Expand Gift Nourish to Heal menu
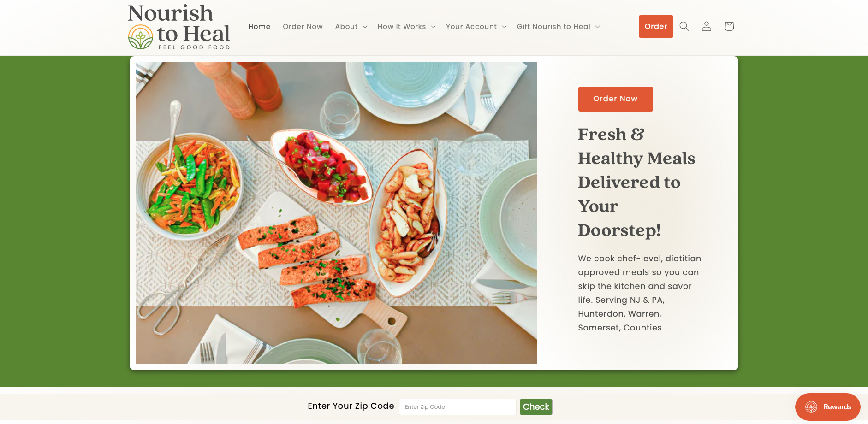Screen dimensions: 868x424 point(558,27)
